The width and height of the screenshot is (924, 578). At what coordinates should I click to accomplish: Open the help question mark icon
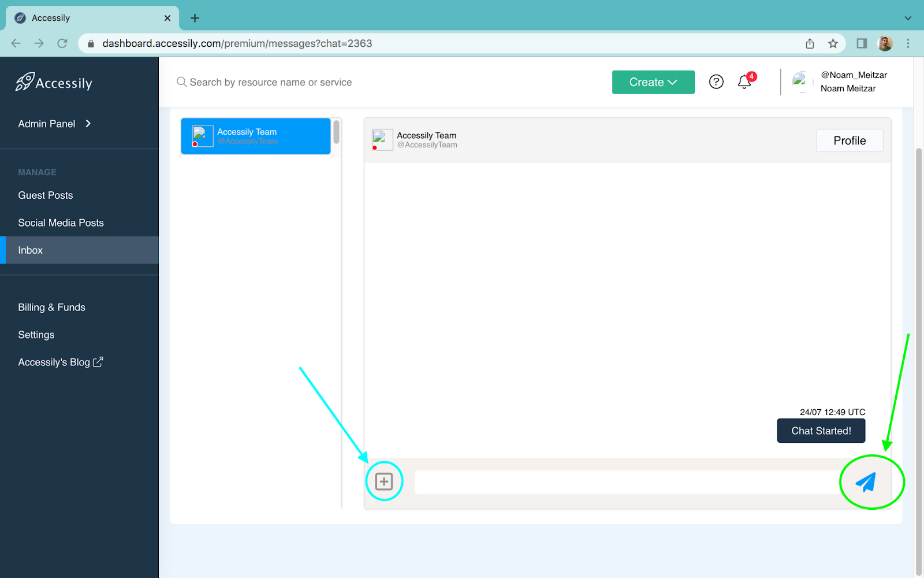point(716,82)
